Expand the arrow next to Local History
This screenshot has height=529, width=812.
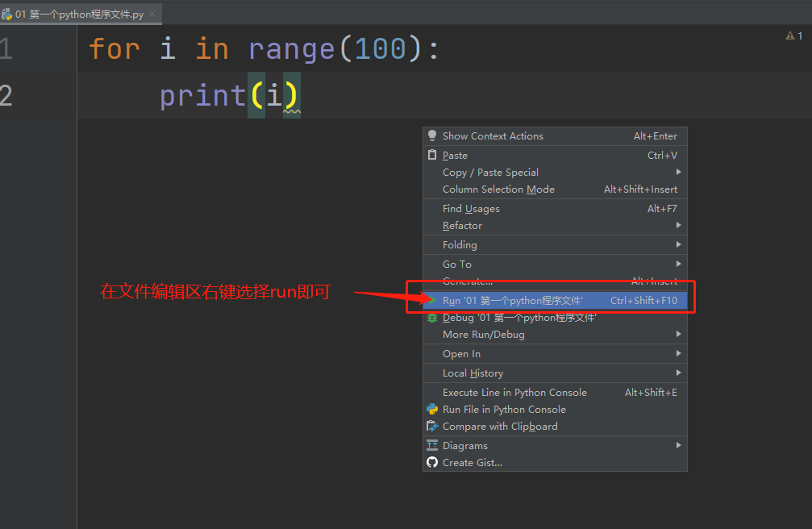point(678,373)
